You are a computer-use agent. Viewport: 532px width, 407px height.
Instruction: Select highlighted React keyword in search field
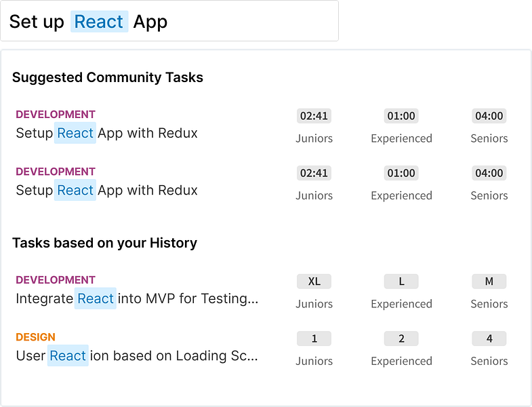click(x=99, y=22)
